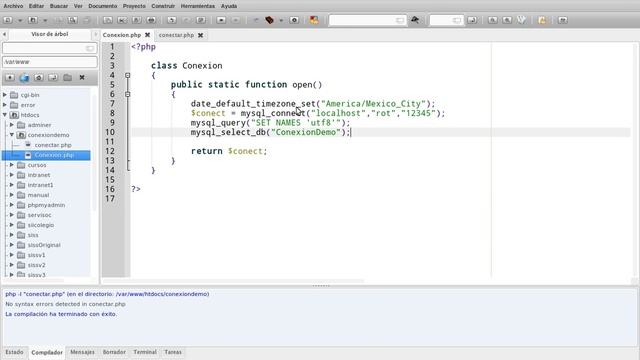This screenshot has width=640, height=360.
Task: Switch to the Conexion.php editor tab
Action: (x=122, y=35)
